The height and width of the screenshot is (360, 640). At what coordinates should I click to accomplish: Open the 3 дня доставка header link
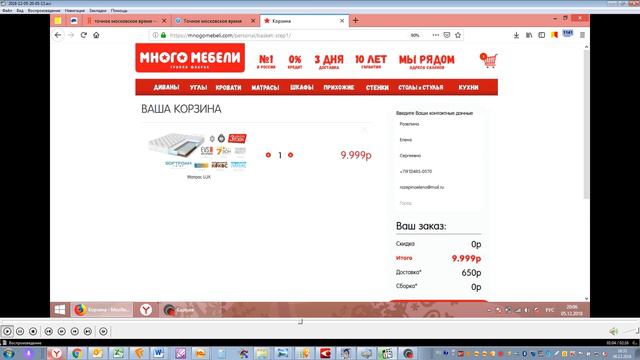pyautogui.click(x=329, y=61)
